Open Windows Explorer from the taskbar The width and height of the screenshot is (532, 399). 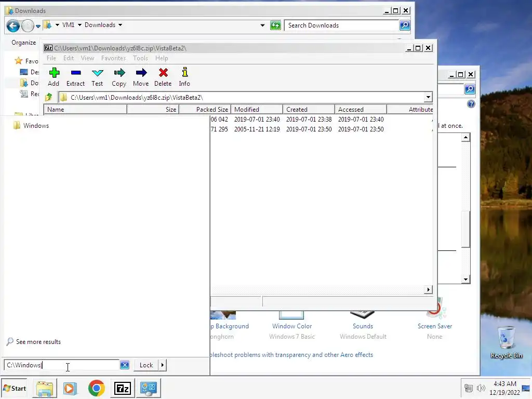point(45,388)
